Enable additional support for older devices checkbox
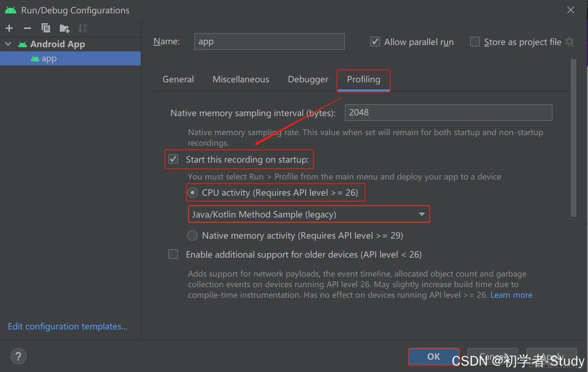Screen dimensions: 588x372 pyautogui.click(x=173, y=254)
